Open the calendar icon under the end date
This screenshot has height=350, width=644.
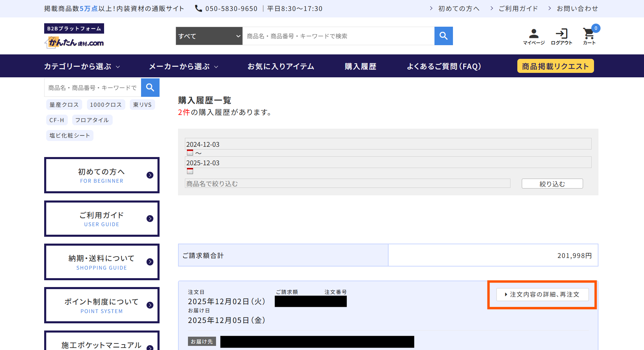coord(190,171)
